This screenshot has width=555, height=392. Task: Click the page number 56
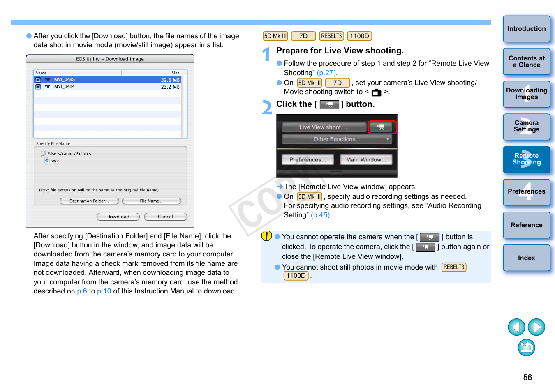coord(527,377)
